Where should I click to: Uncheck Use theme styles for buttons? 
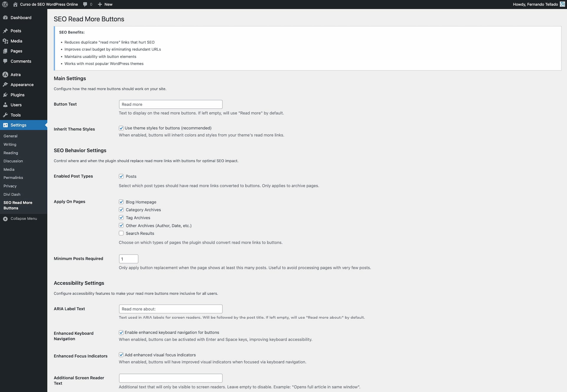(121, 128)
